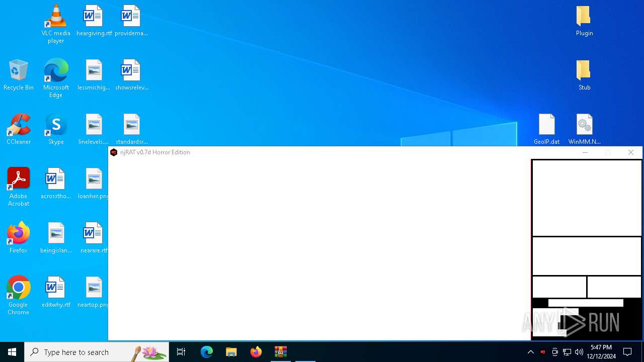Screen dimensions: 644x362
Task: Open File Explorer from the taskbar
Action: coord(231,352)
